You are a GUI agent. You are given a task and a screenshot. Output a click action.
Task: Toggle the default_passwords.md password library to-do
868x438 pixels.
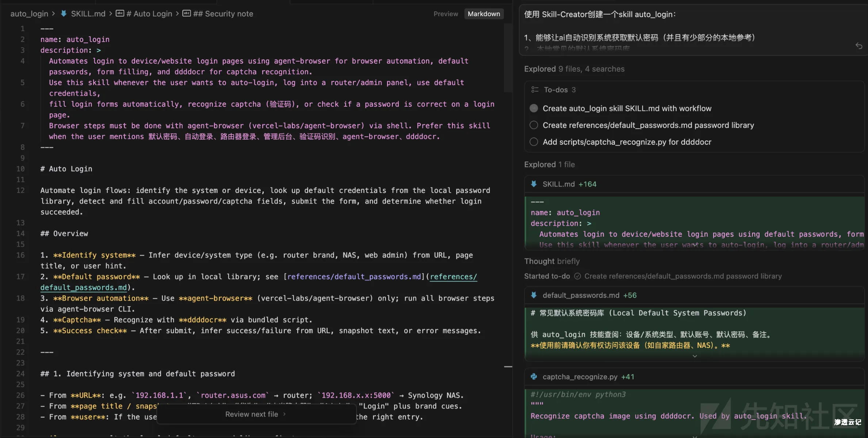tap(534, 125)
